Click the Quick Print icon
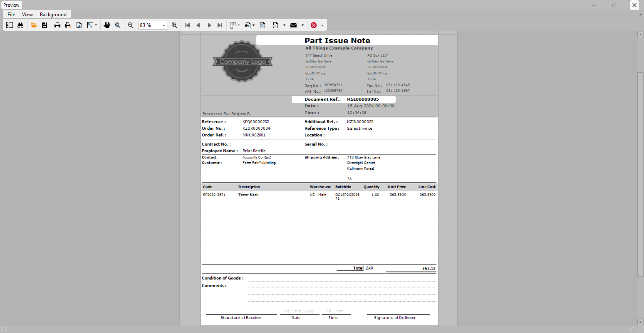Viewport: 644px width, 333px height. tap(68, 25)
